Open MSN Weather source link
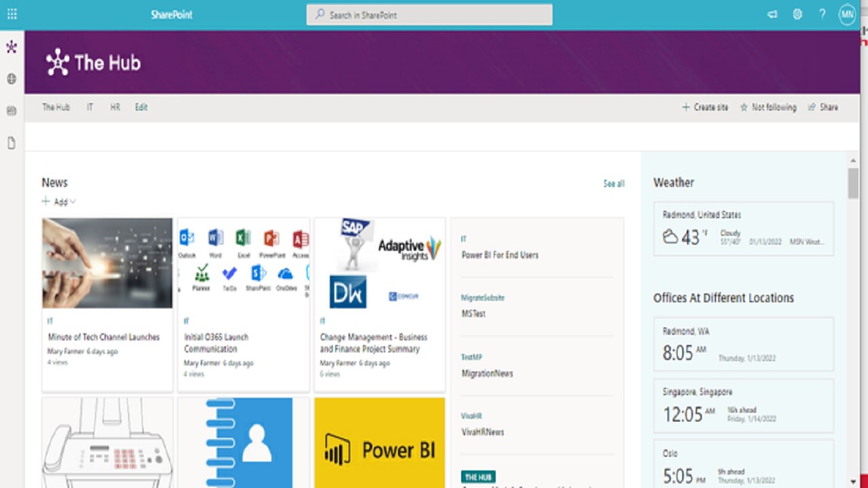Screen dimensions: 868x488 tap(807, 241)
